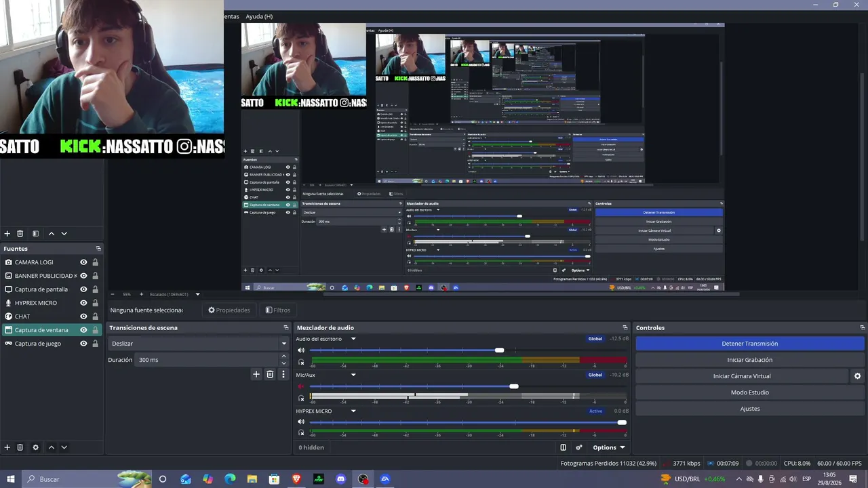The height and width of the screenshot is (488, 868).
Task: Open the Mic/Aux options arrow
Action: tap(353, 375)
